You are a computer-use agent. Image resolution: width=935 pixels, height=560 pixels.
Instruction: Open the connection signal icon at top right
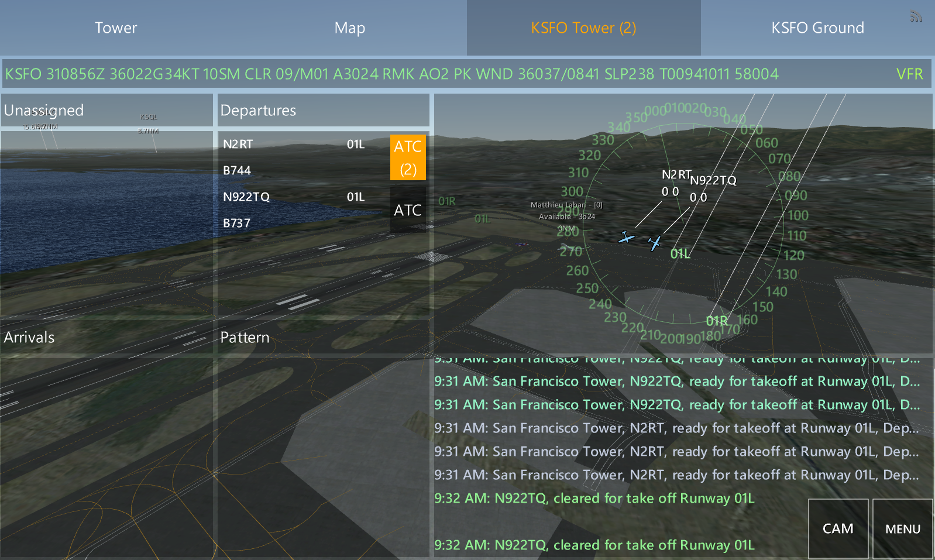(916, 16)
